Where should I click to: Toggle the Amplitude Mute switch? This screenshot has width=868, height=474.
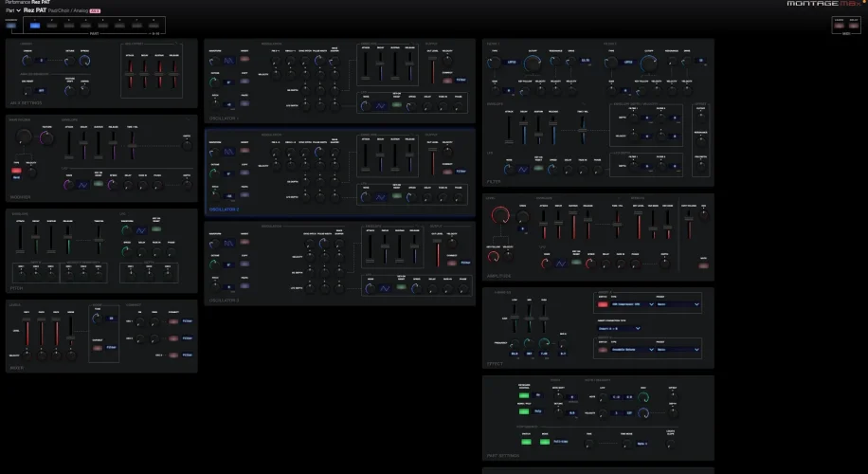tap(702, 266)
